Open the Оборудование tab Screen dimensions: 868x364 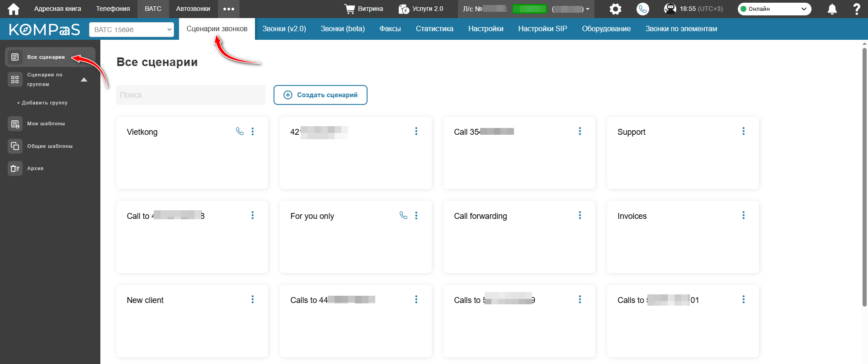point(606,29)
